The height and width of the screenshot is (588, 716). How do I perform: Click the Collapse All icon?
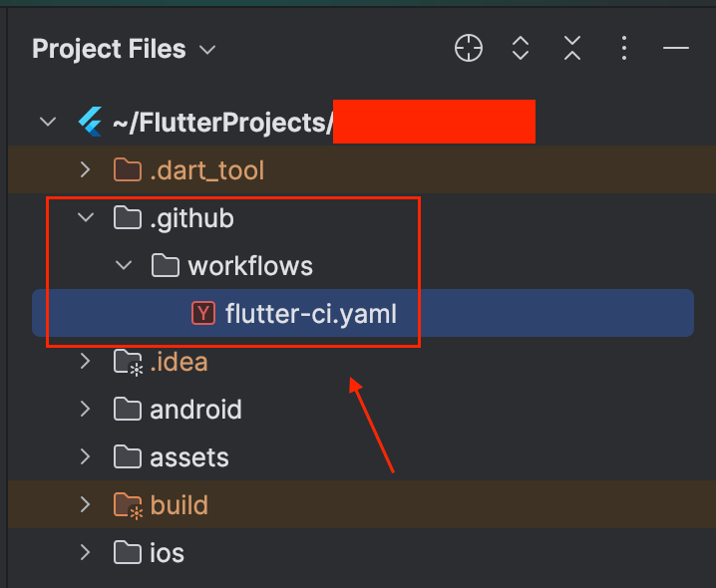[572, 48]
